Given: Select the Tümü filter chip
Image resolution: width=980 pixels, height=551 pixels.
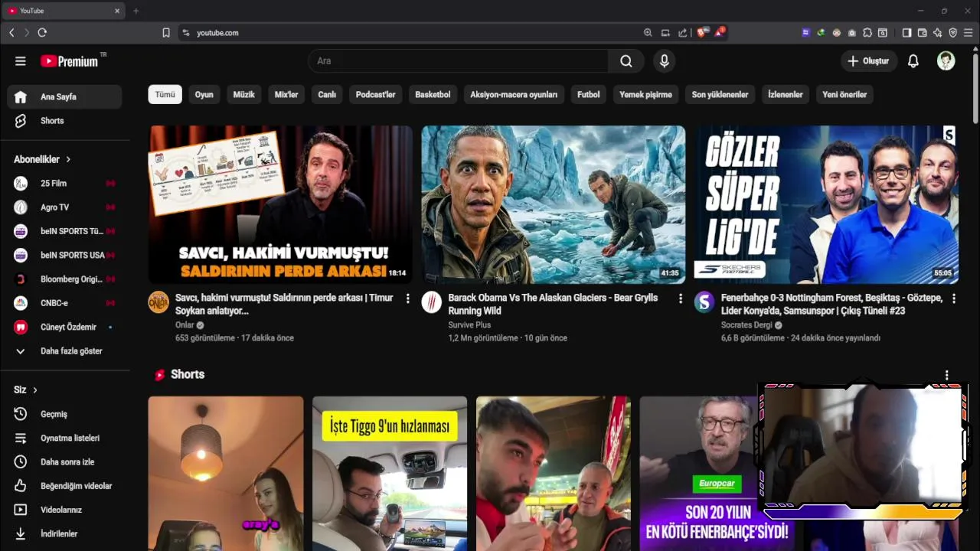Looking at the screenshot, I should [x=165, y=95].
